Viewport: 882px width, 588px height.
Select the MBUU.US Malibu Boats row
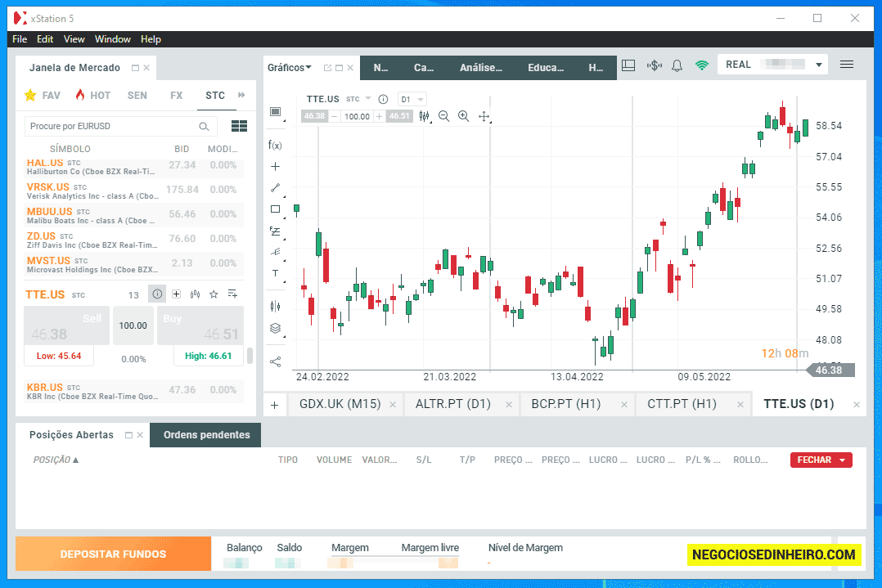pyautogui.click(x=134, y=215)
